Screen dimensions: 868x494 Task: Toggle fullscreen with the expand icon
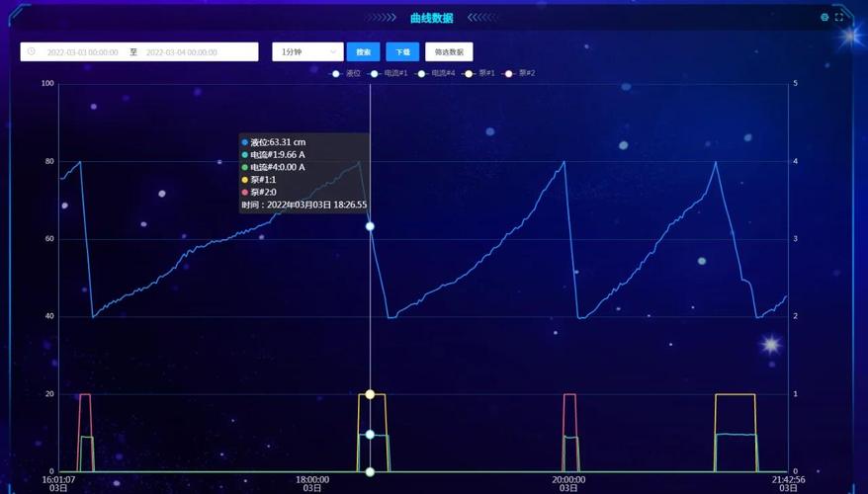[x=839, y=17]
